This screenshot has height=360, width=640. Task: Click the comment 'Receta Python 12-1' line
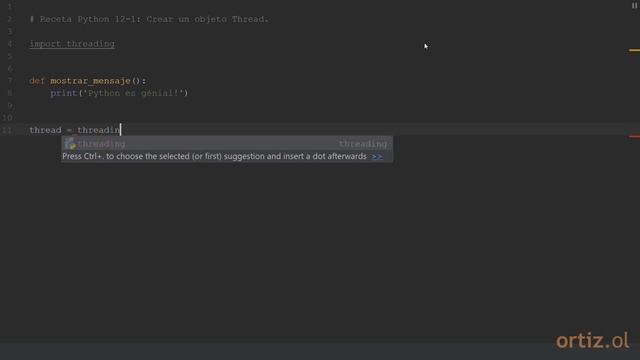[x=149, y=19]
